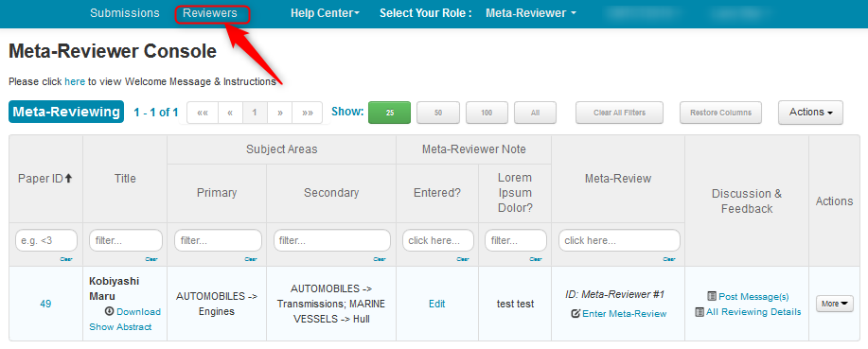Expand the Help Center menu
This screenshot has height=349, width=868.
(325, 13)
